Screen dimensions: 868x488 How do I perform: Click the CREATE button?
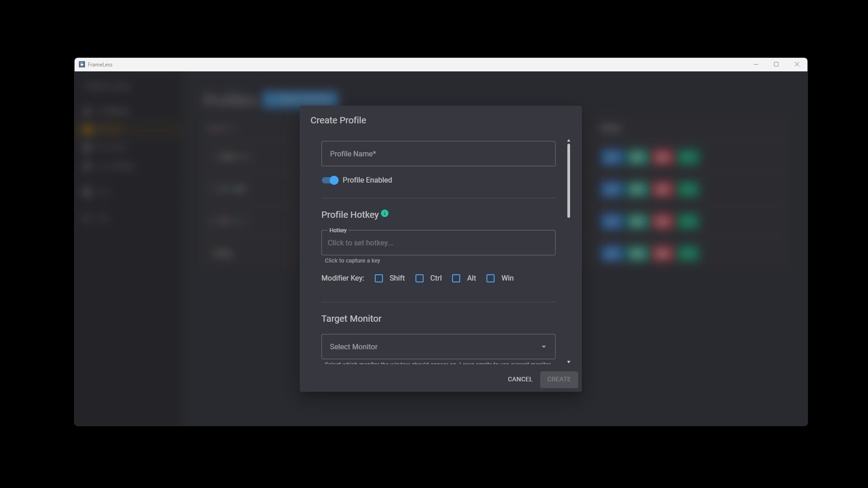559,379
